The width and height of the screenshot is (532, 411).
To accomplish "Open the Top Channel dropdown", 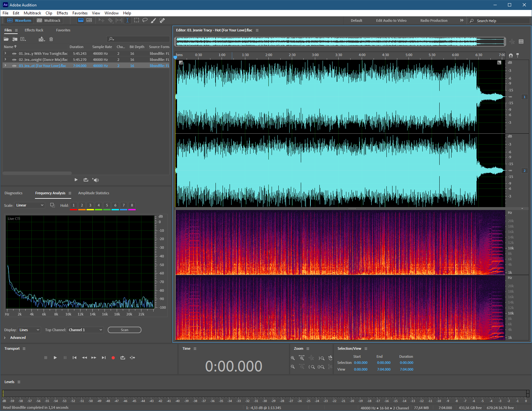I will point(85,330).
